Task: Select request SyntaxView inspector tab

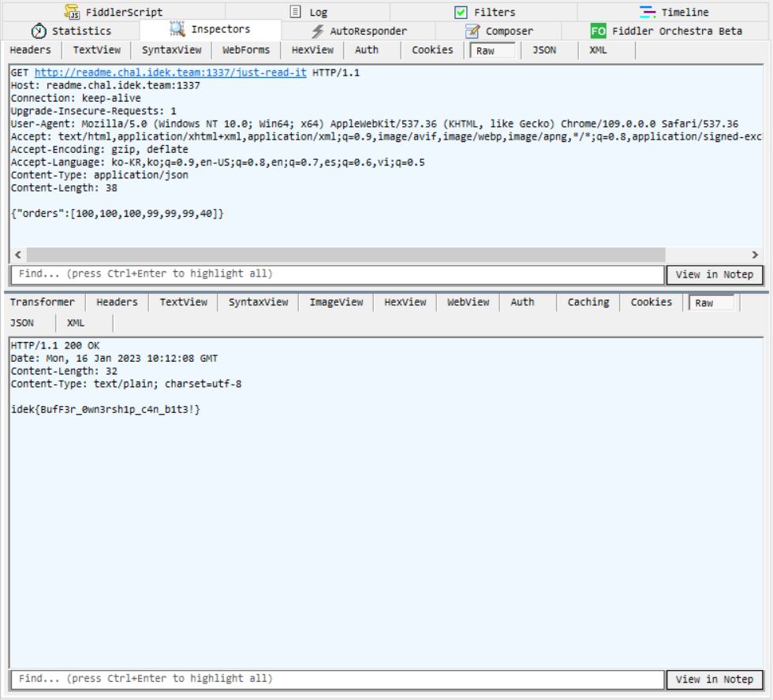Action: click(172, 50)
